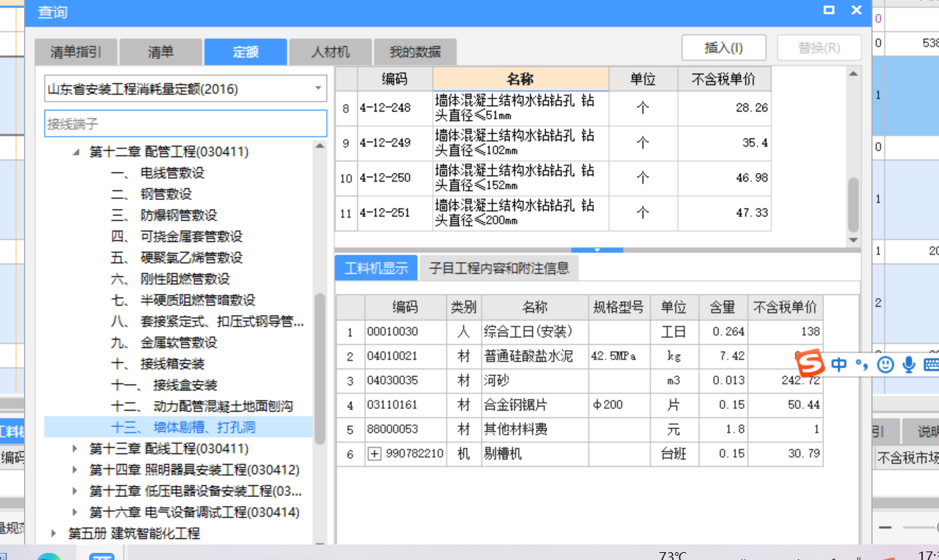Select 三、防爆钢管敷设 tree item
The height and width of the screenshot is (560, 939).
click(164, 216)
